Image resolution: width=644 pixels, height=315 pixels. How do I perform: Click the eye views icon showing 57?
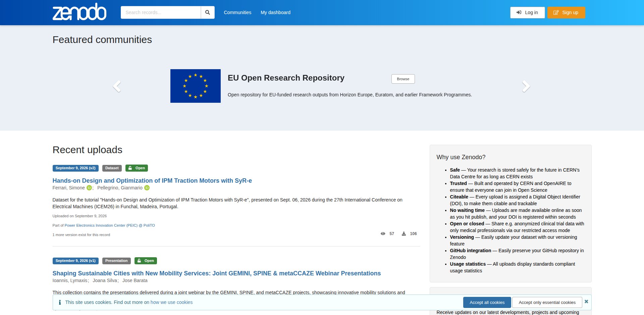(383, 234)
